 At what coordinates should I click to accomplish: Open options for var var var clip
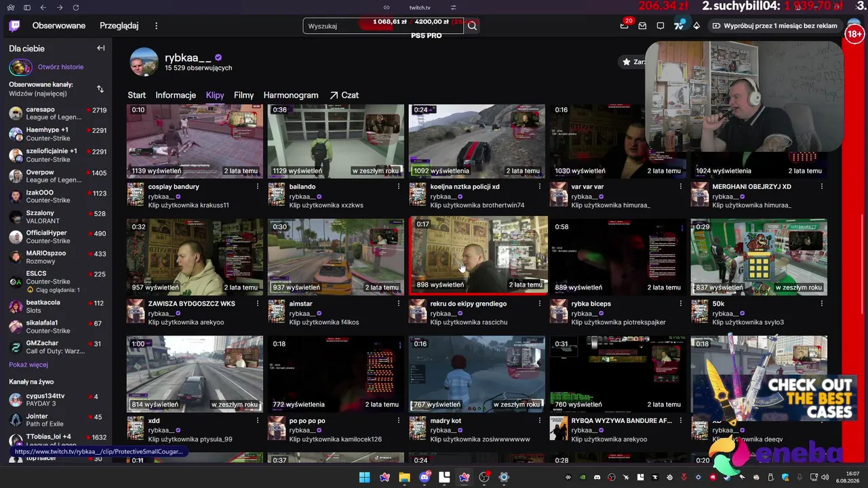[681, 186]
